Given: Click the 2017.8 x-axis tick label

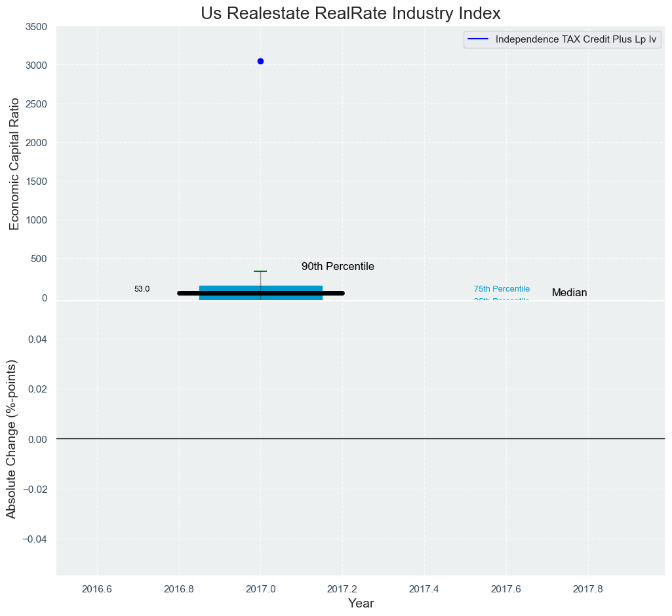Looking at the screenshot, I should (588, 588).
